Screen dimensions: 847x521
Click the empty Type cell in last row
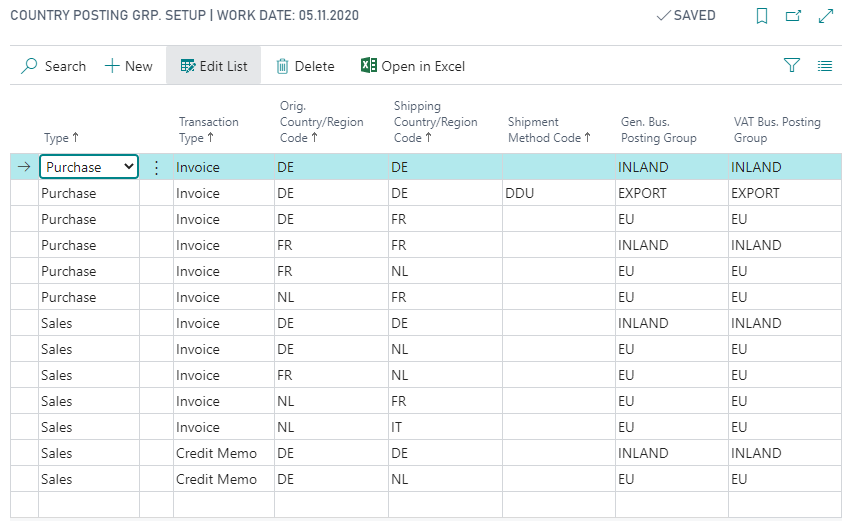pos(89,505)
